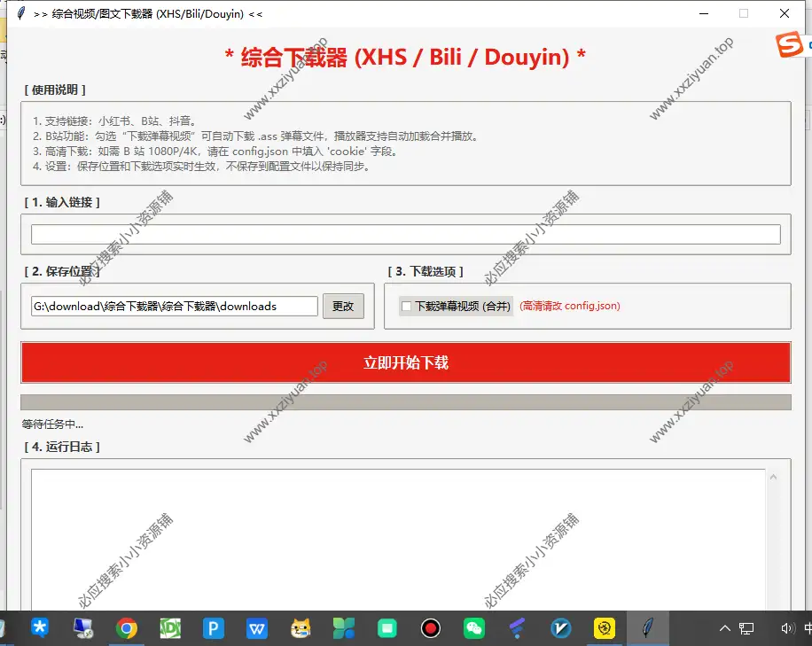This screenshot has width=812, height=646.
Task: Click the gray progress bar below the download button
Action: [406, 403]
